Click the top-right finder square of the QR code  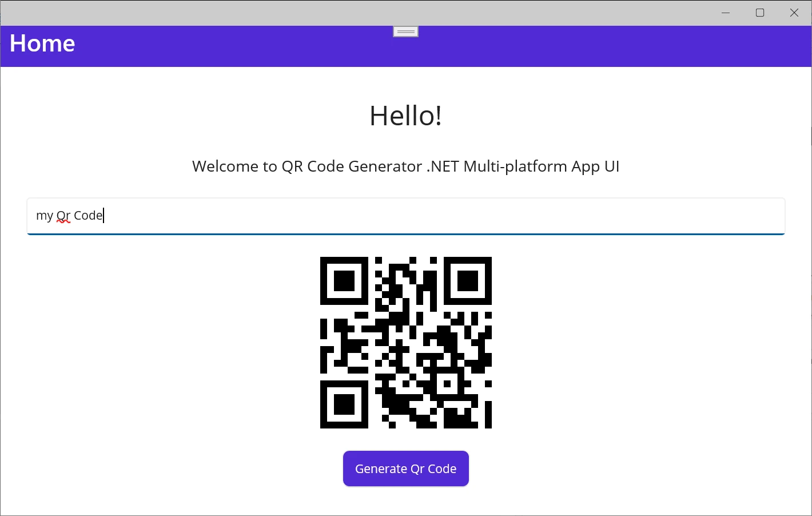click(x=468, y=281)
